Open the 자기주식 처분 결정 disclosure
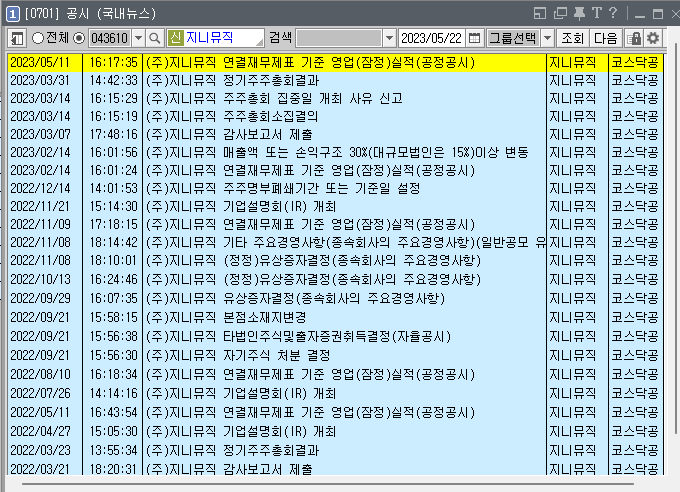The image size is (680, 492). click(x=335, y=355)
